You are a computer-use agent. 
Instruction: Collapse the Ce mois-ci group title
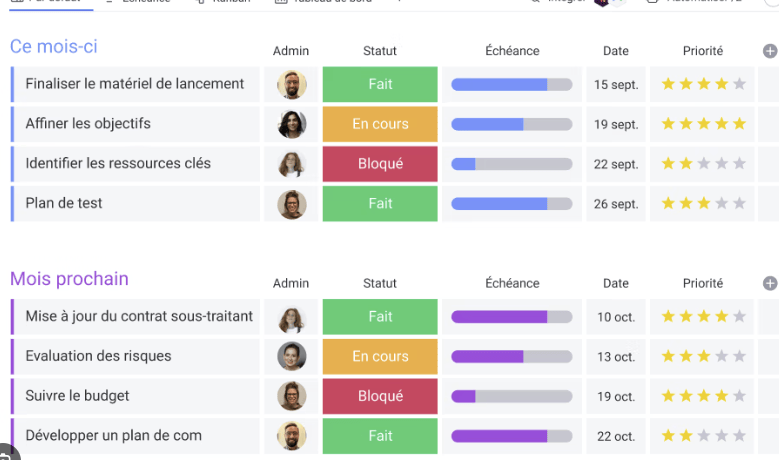[54, 46]
